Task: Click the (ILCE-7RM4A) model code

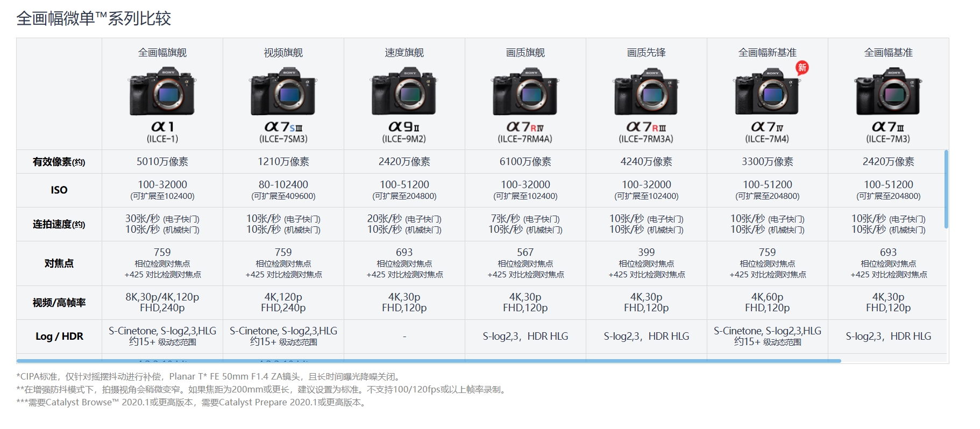Action: coord(525,139)
